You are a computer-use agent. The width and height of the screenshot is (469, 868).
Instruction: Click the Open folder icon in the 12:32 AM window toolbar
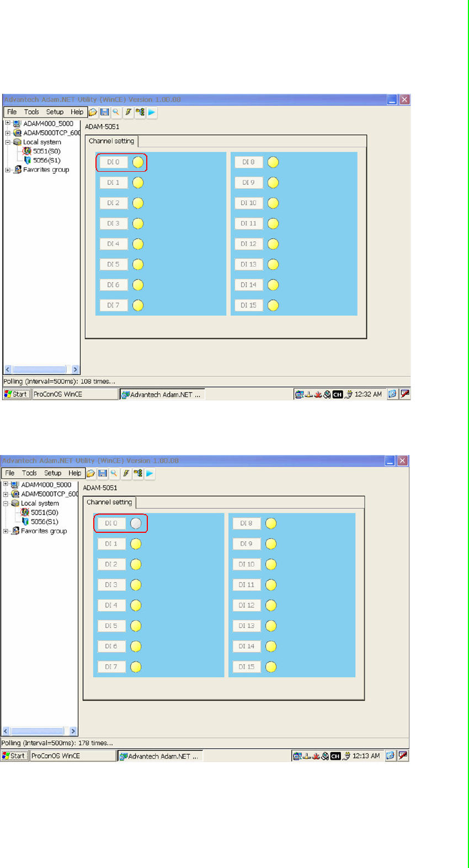[93, 112]
